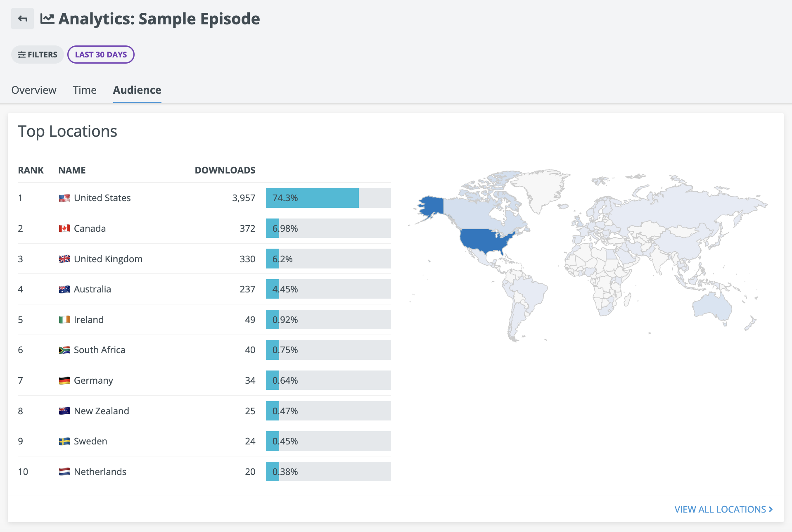This screenshot has width=792, height=532.
Task: Click the analytics chart icon in title
Action: 47,19
